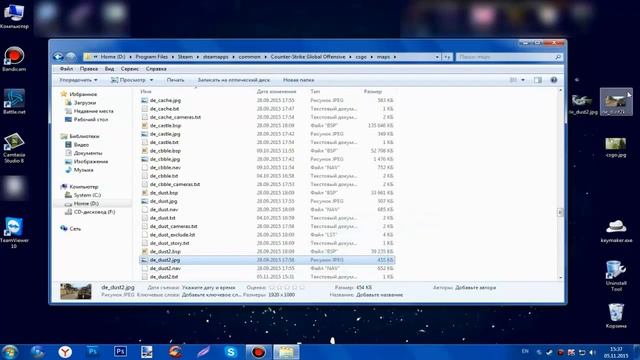
Task: Click Записать на оптический диск button
Action: pos(233,80)
